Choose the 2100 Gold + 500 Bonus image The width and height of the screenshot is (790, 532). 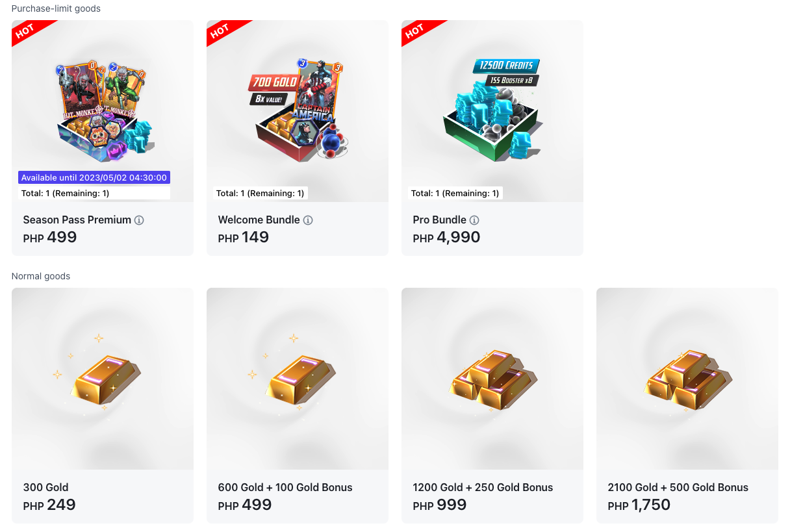[x=687, y=379]
